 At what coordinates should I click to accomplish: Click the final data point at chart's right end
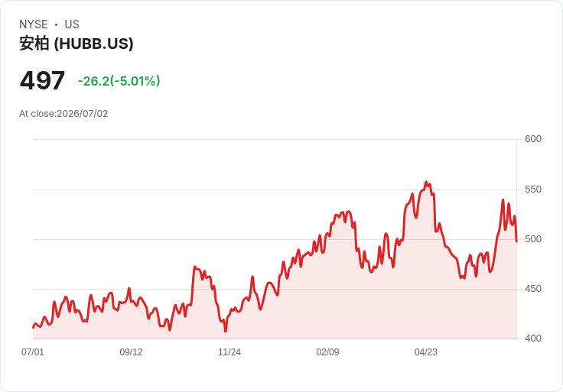[x=516, y=241]
